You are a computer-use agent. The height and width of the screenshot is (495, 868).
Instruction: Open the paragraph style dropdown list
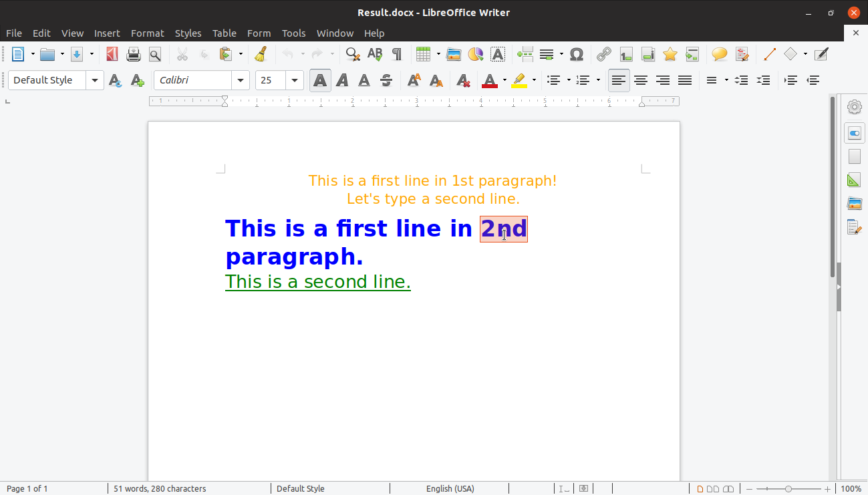pos(95,81)
